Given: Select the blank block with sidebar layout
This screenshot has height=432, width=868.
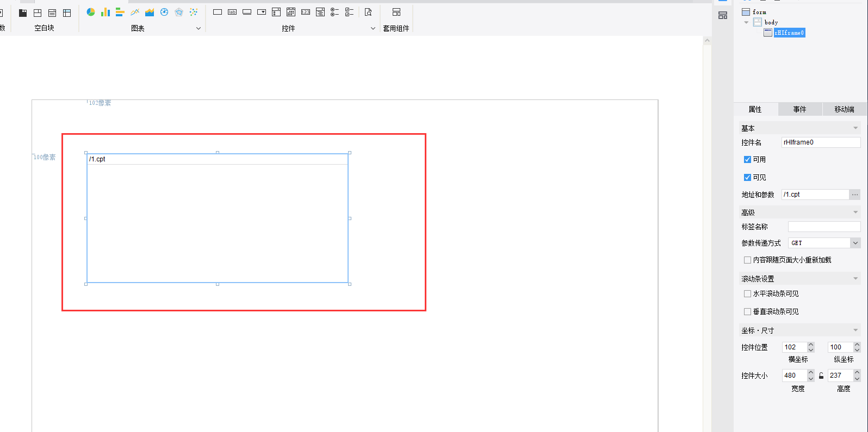Looking at the screenshot, I should click(67, 12).
